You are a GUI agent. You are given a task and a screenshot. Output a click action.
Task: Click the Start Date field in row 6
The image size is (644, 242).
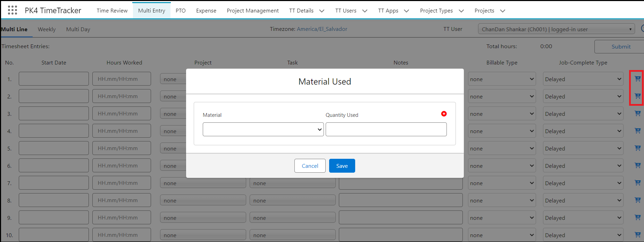click(54, 165)
